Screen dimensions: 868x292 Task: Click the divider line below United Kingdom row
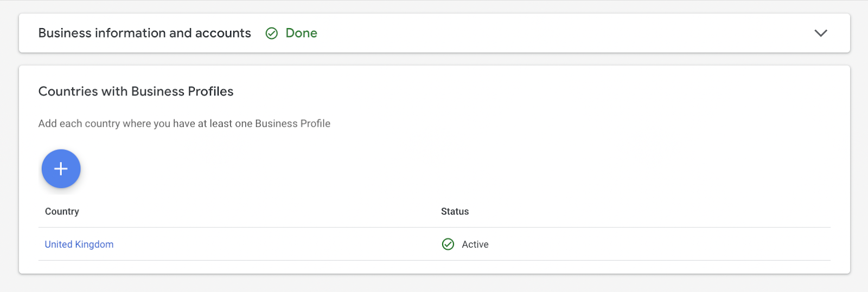tap(434, 260)
